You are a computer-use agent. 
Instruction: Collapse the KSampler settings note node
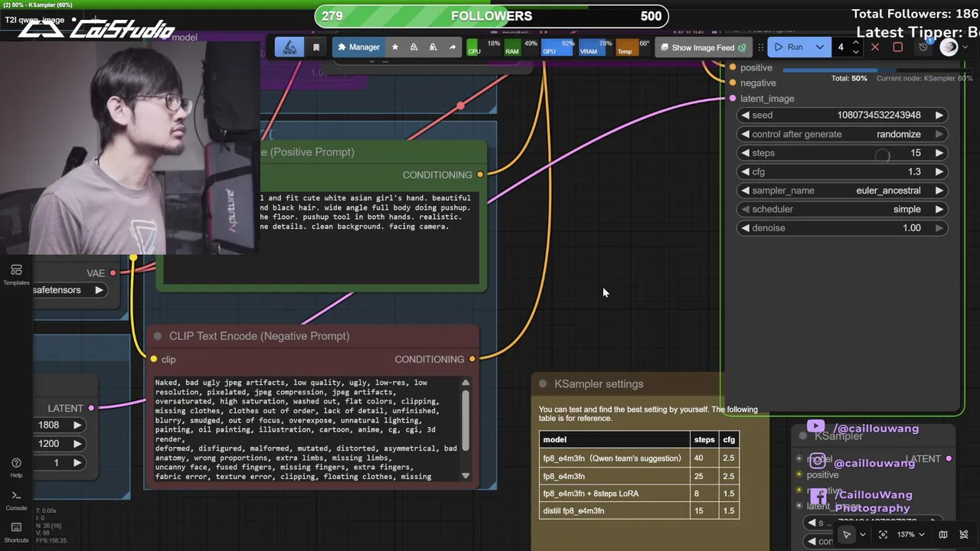(543, 384)
